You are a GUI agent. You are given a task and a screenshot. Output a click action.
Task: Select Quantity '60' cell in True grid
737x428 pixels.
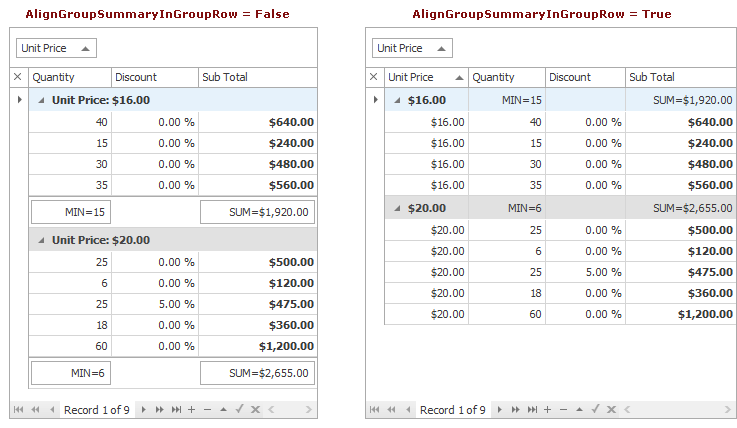[507, 314]
